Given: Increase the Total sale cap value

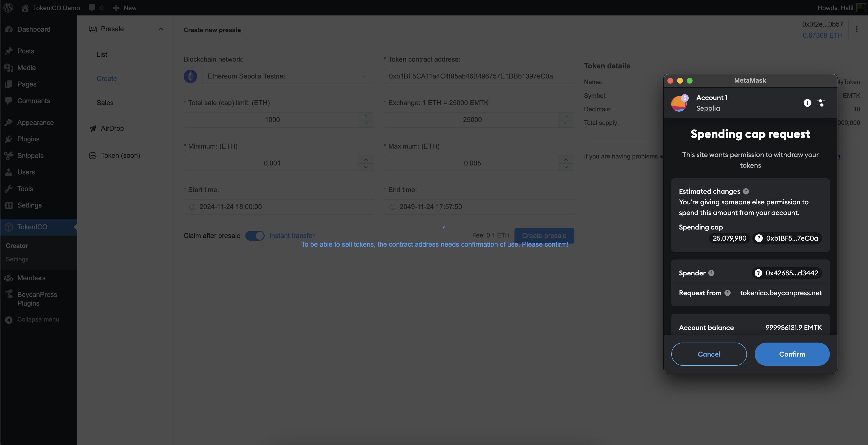Looking at the screenshot, I should coord(366,116).
